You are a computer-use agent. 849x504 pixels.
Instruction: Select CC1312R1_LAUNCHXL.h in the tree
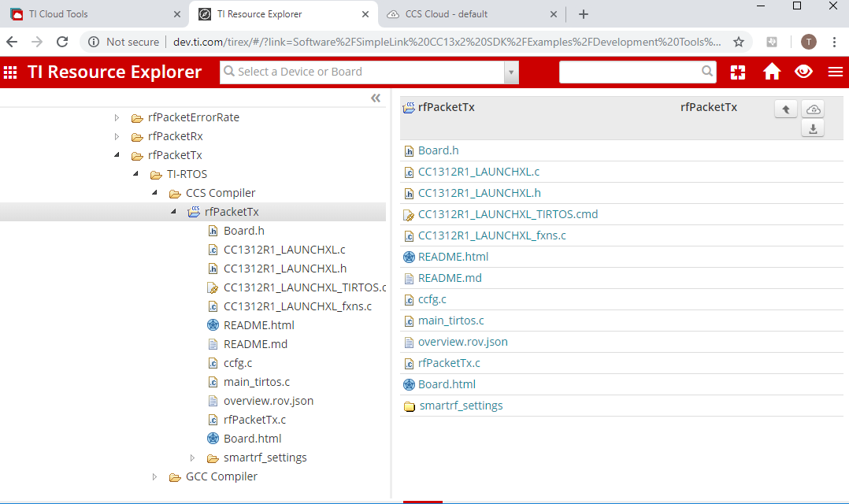click(x=285, y=269)
